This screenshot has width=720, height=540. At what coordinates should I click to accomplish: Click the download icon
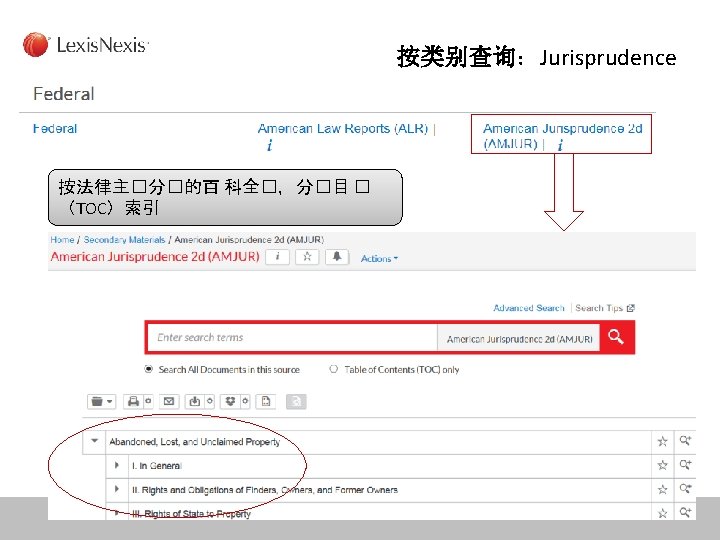pos(195,401)
